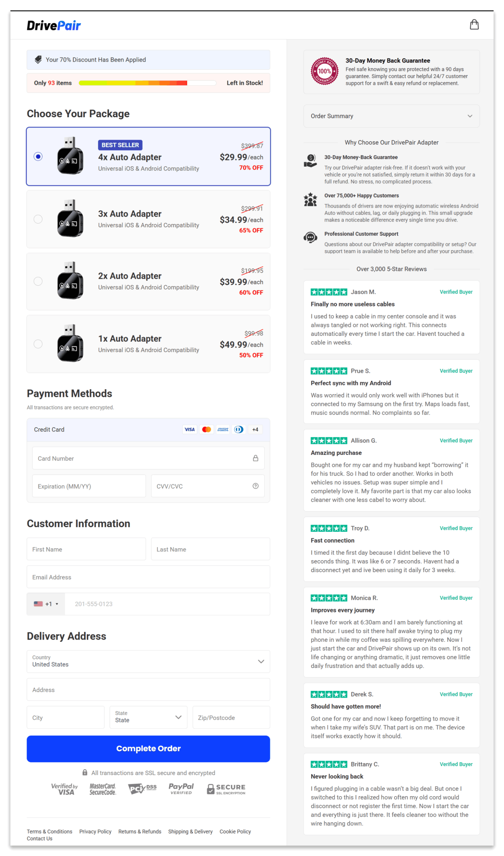The width and height of the screenshot is (504, 856).
Task: Click the Complete Order button
Action: point(148,749)
